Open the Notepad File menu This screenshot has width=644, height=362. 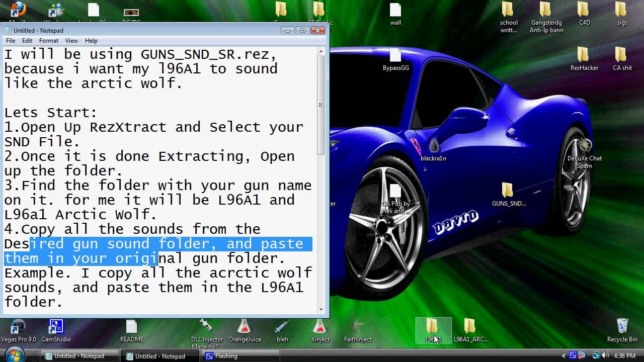tap(11, 41)
